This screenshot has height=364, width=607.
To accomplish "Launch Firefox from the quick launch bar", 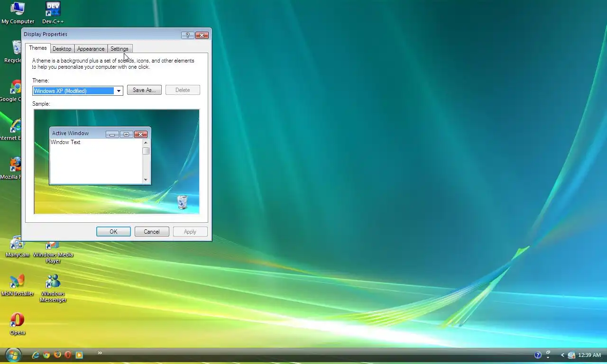I will tap(57, 355).
